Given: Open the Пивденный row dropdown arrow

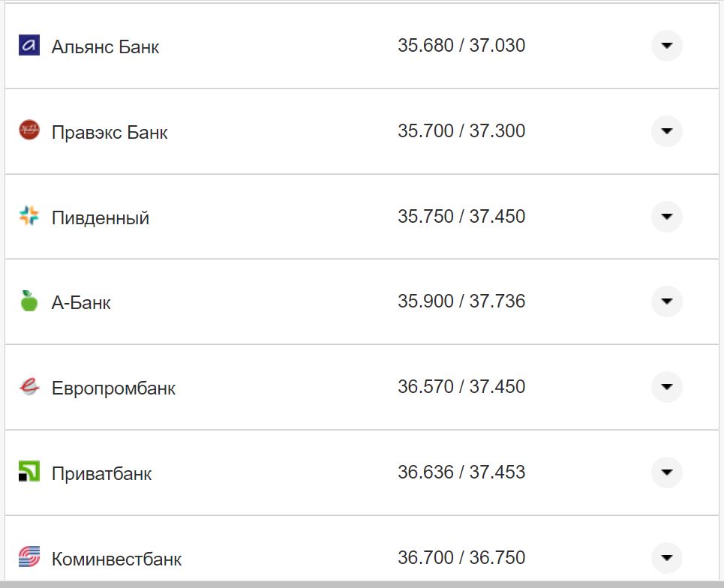Looking at the screenshot, I should tap(666, 217).
